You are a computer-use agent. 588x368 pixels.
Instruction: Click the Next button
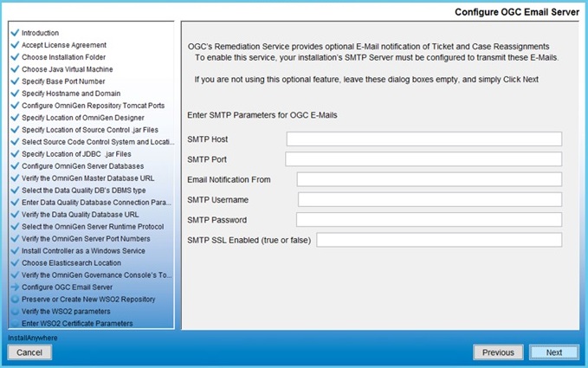pyautogui.click(x=554, y=352)
